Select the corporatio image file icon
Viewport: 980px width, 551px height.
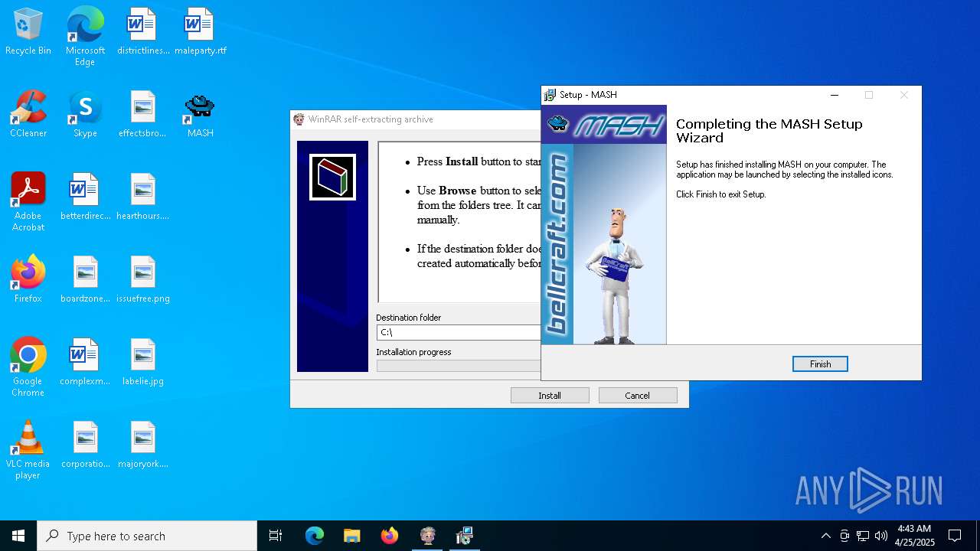tap(85, 445)
